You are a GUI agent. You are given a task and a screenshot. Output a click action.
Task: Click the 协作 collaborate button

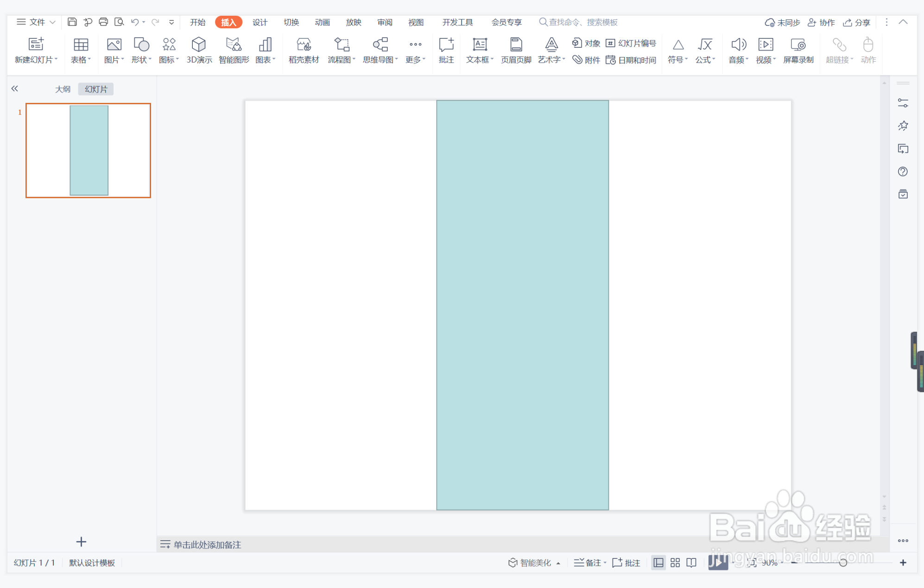[x=821, y=22]
